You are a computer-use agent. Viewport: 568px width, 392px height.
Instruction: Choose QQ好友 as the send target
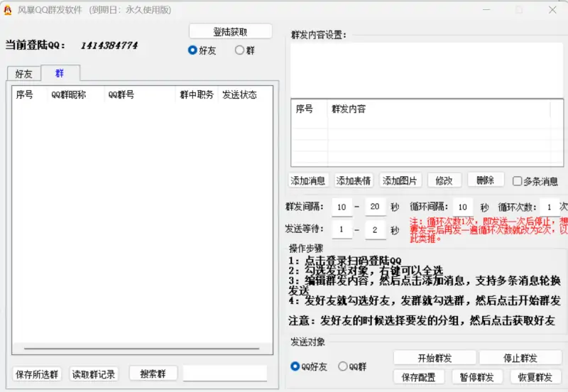(296, 366)
